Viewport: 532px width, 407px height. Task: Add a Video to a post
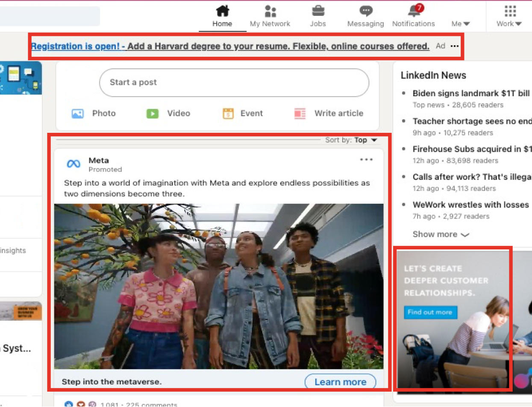point(168,113)
